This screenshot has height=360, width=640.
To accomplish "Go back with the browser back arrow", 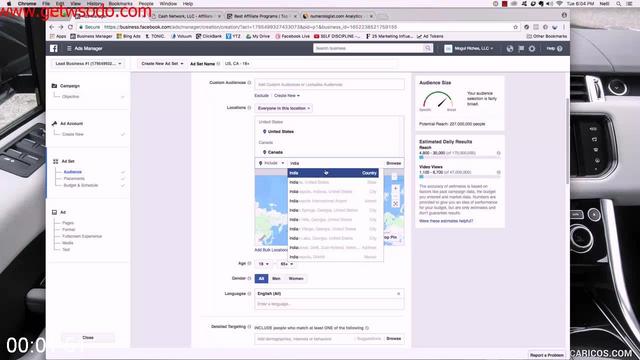I will (x=51, y=27).
